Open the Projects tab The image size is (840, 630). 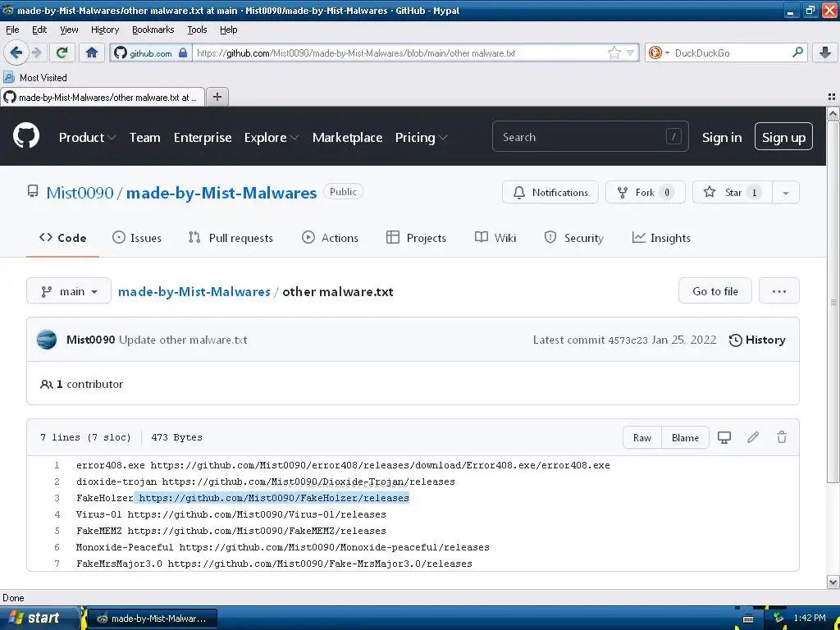coord(416,238)
